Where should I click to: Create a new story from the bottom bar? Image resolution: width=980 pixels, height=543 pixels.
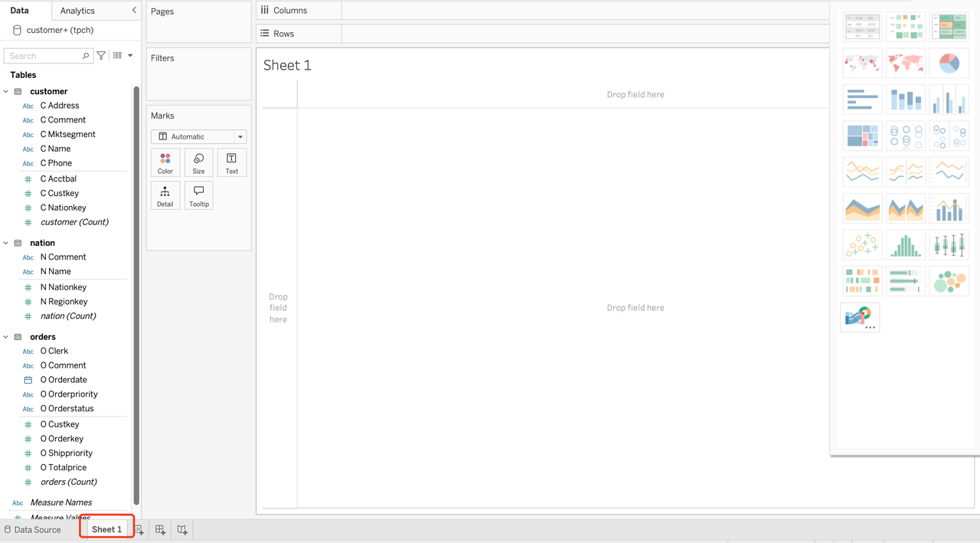[181, 528]
